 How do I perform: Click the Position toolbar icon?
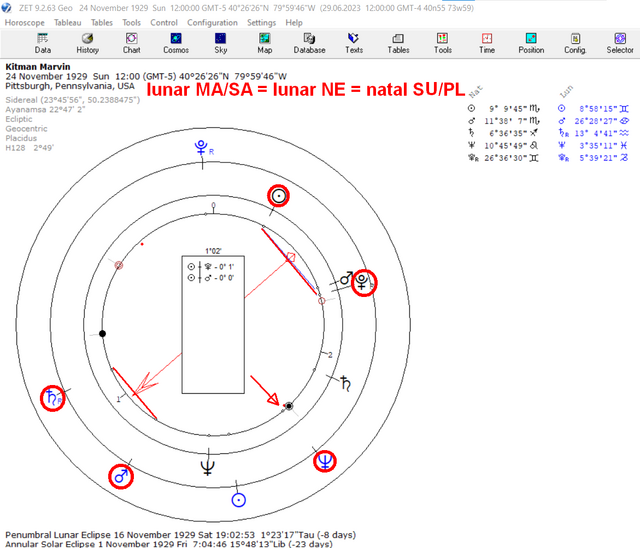point(531,43)
